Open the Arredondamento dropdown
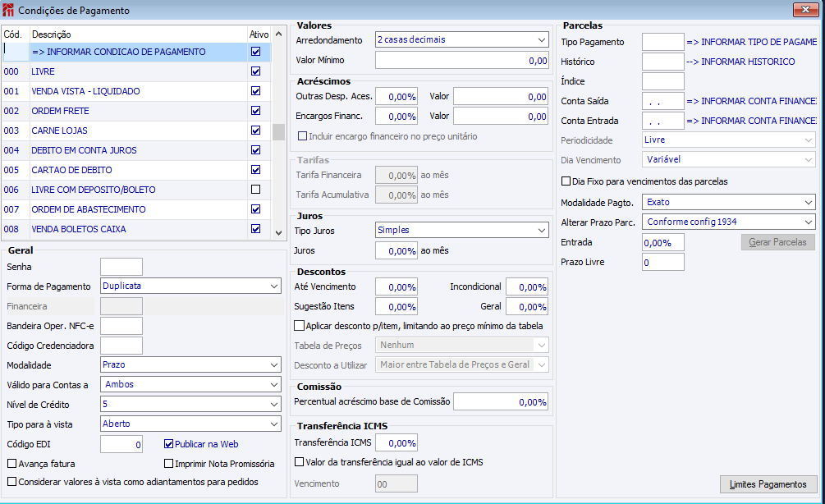This screenshot has width=825, height=504. click(461, 39)
